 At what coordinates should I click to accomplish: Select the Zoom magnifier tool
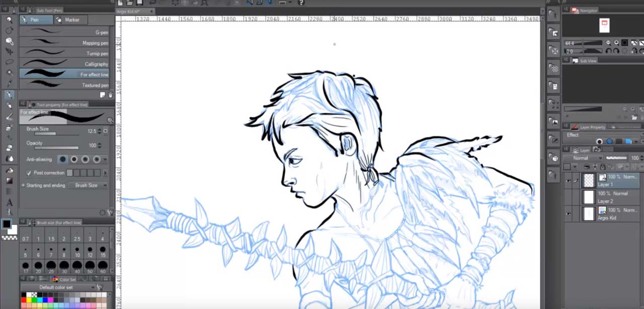tap(9, 20)
